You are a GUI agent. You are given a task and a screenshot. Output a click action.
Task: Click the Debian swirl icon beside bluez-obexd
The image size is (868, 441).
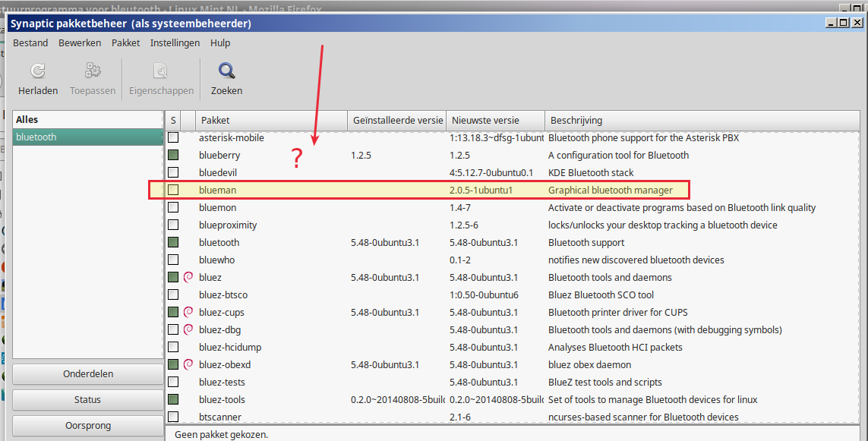pos(188,364)
